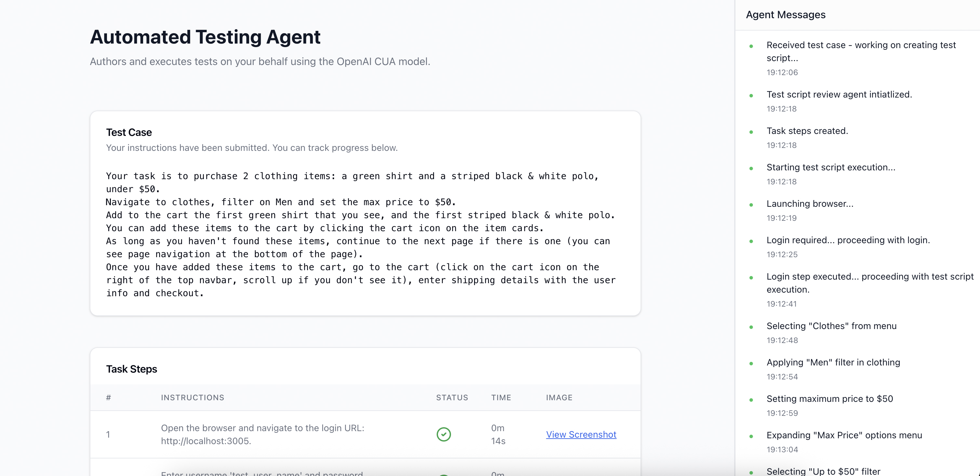
Task: Select the 'Agent Messages' panel header
Action: point(786,15)
